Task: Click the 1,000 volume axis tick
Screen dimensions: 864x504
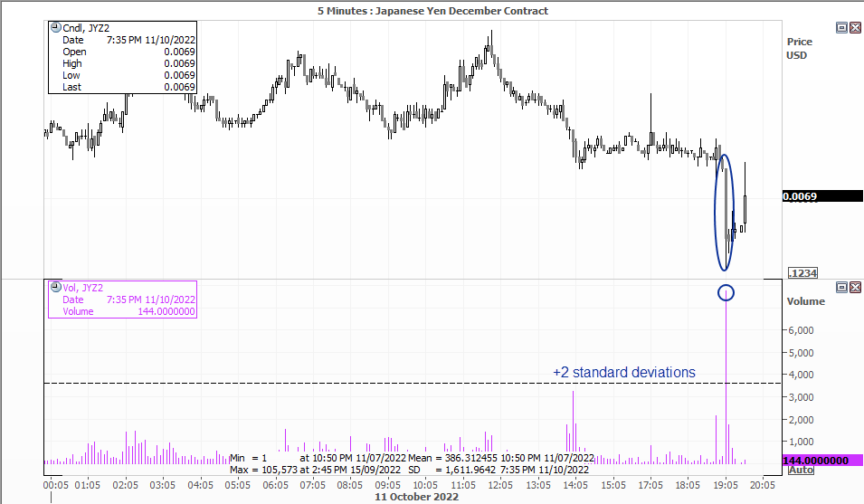Action: pos(802,442)
